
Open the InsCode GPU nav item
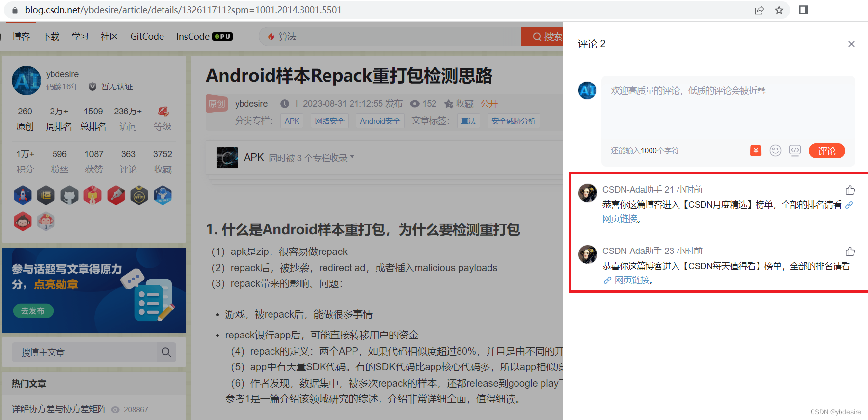204,37
